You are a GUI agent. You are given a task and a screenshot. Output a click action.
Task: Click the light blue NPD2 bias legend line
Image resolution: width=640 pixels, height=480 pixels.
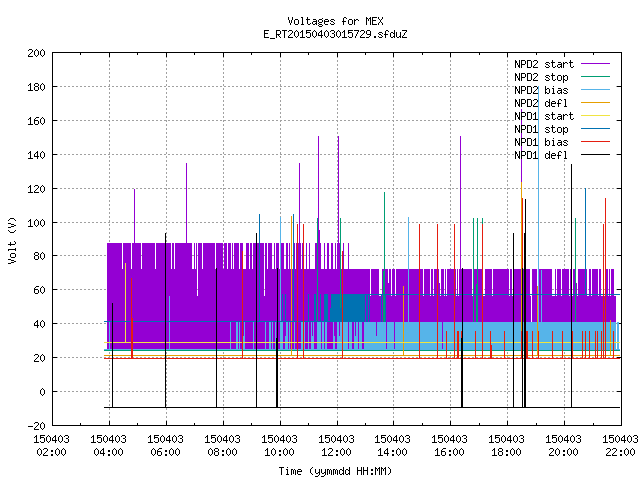click(x=596, y=90)
